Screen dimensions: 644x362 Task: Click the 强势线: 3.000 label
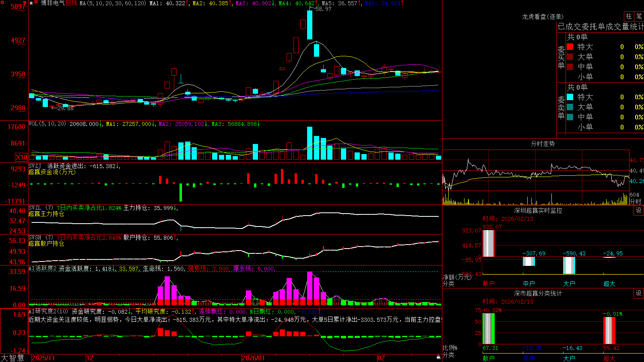tap(209, 269)
